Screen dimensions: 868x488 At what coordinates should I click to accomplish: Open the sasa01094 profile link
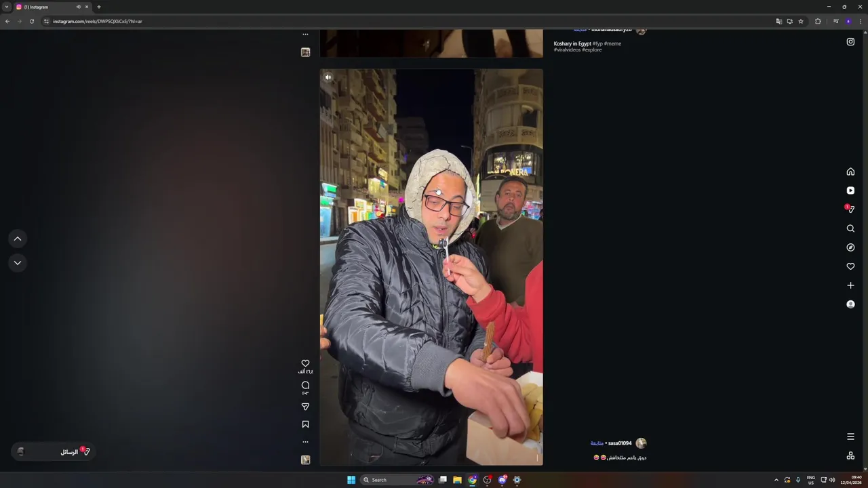coord(620,443)
